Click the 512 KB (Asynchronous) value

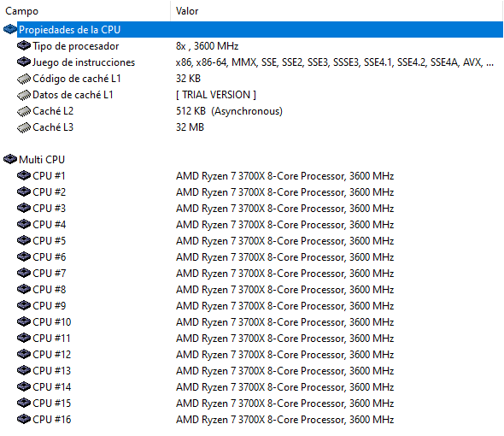(x=229, y=111)
